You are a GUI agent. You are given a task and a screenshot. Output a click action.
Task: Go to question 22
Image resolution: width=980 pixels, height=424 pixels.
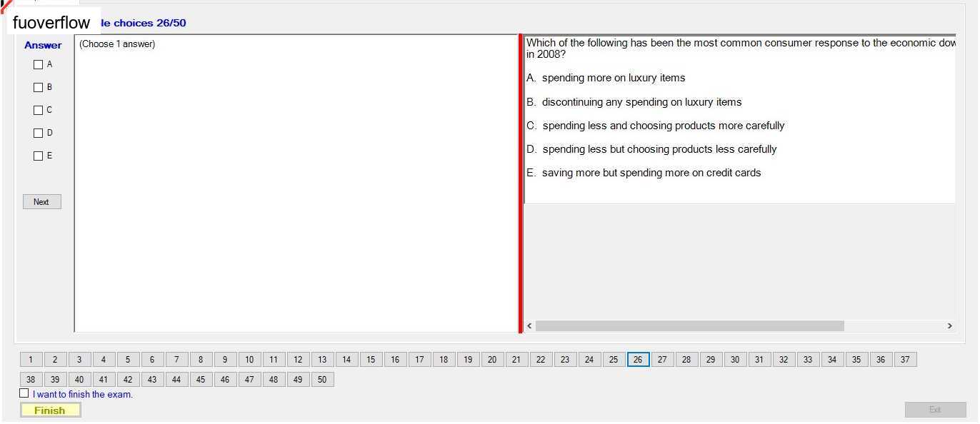(541, 360)
